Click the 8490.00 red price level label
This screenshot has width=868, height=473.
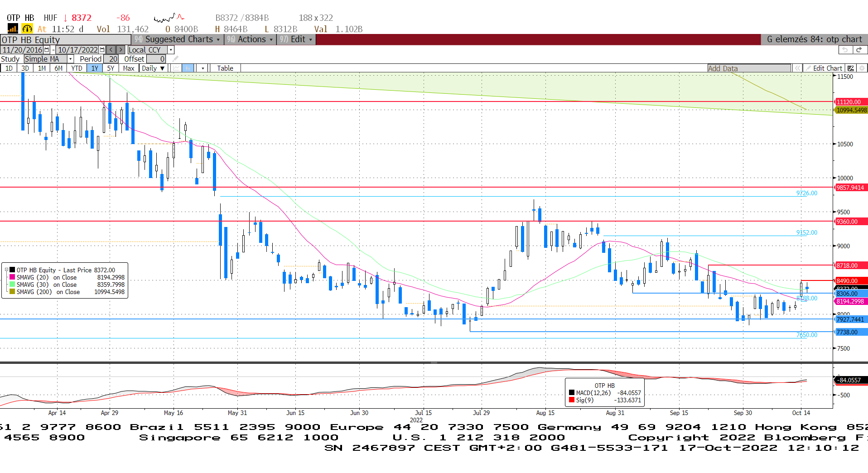[851, 281]
